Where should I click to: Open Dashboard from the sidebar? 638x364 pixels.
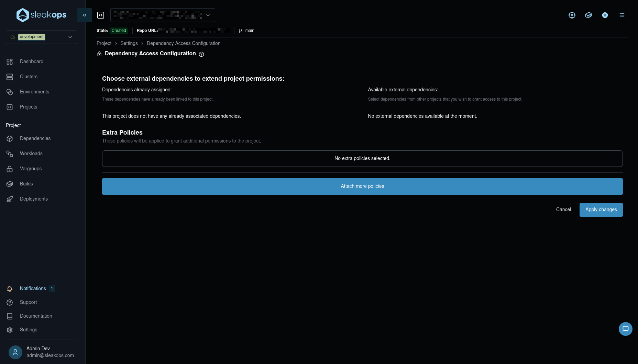point(32,61)
